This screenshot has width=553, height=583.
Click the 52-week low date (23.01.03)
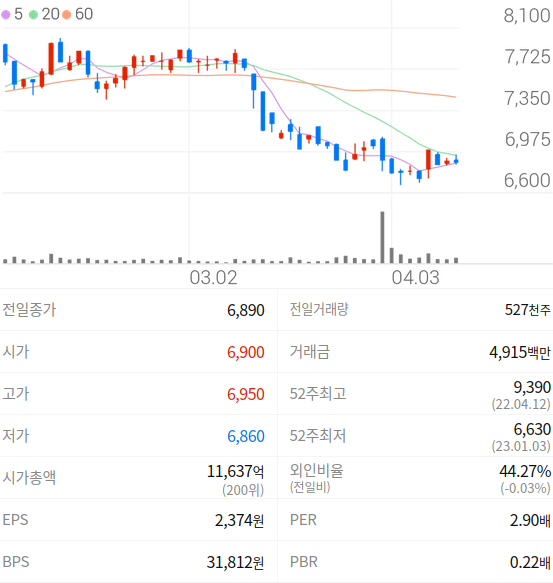[x=521, y=446]
